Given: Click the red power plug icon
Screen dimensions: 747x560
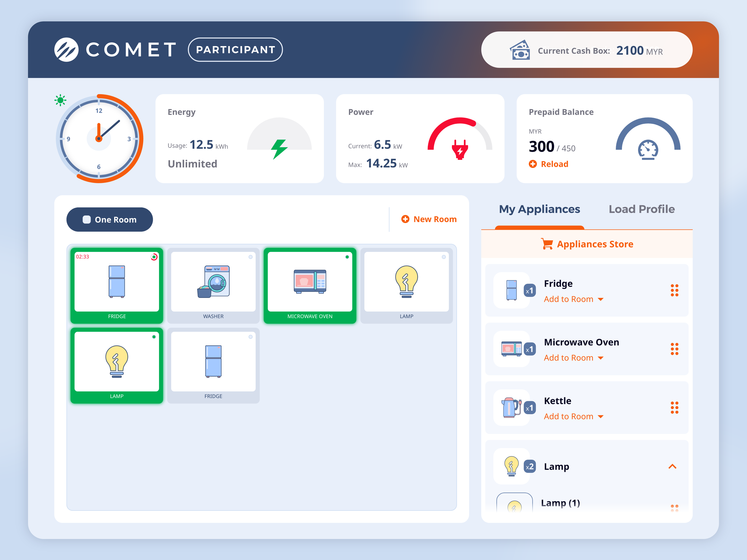Looking at the screenshot, I should tap(460, 150).
